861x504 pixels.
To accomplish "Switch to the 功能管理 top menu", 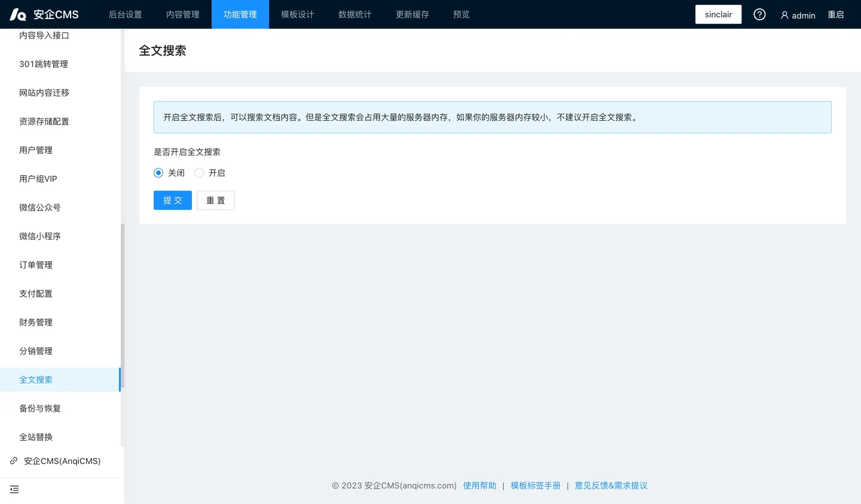I will [240, 14].
